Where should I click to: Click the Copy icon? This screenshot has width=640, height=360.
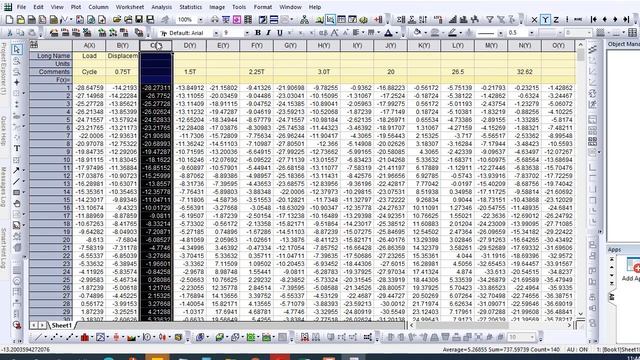(20, 33)
